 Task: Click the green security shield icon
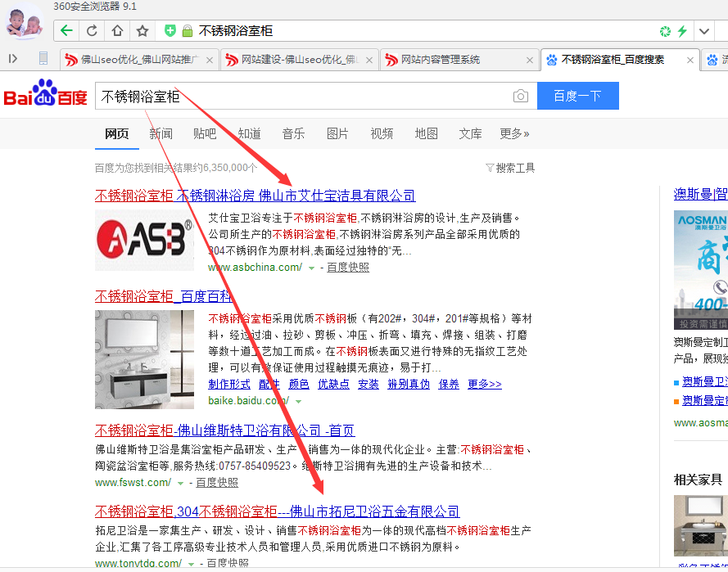click(170, 31)
